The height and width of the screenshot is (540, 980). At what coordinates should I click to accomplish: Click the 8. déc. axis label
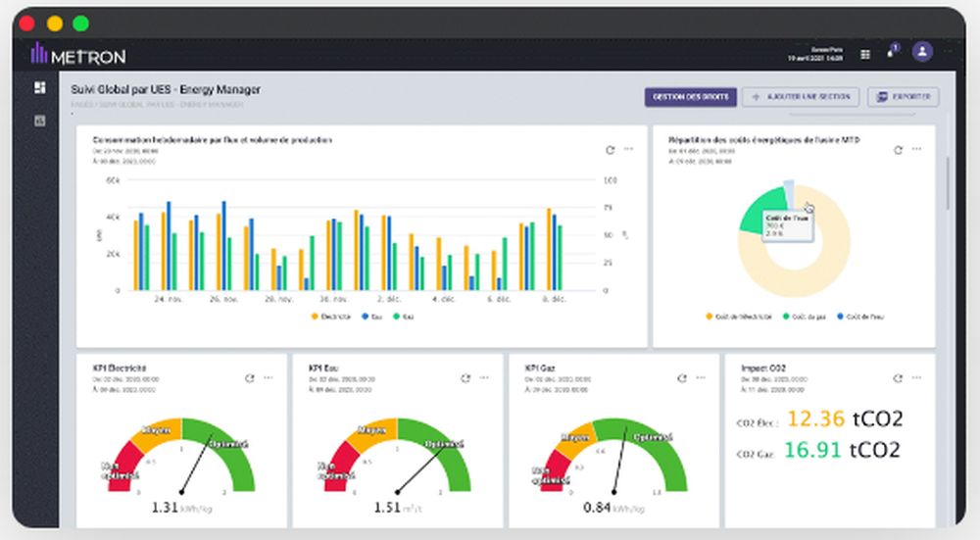coord(555,299)
